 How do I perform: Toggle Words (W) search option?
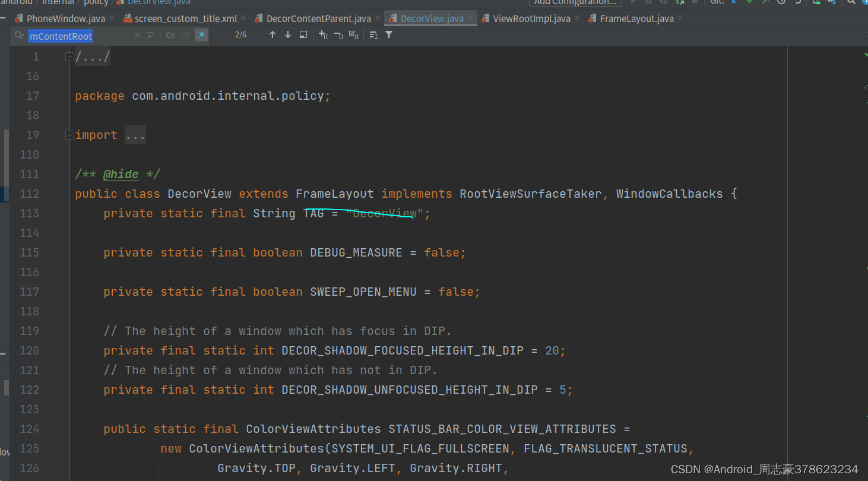[x=186, y=36]
